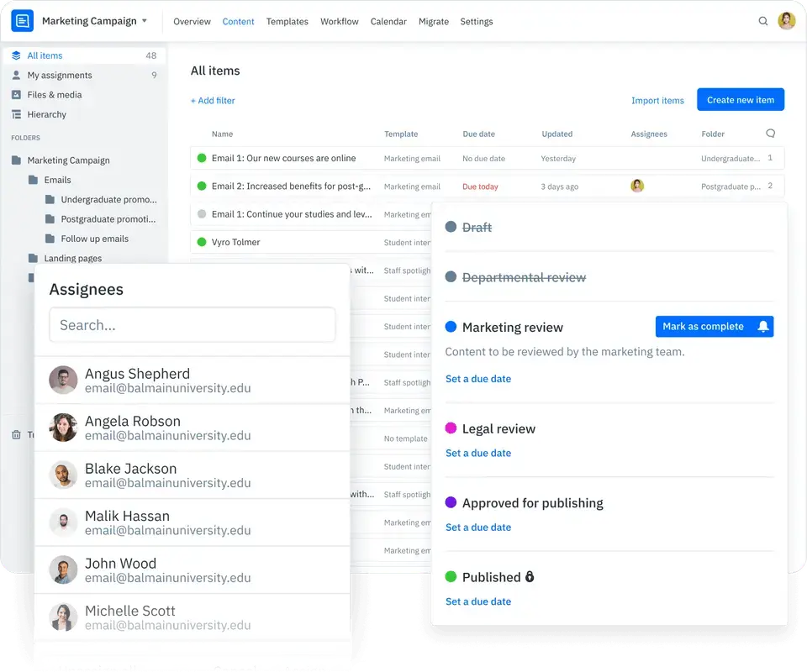807x672 pixels.
Task: Switch to the Workflow tab
Action: pos(340,21)
